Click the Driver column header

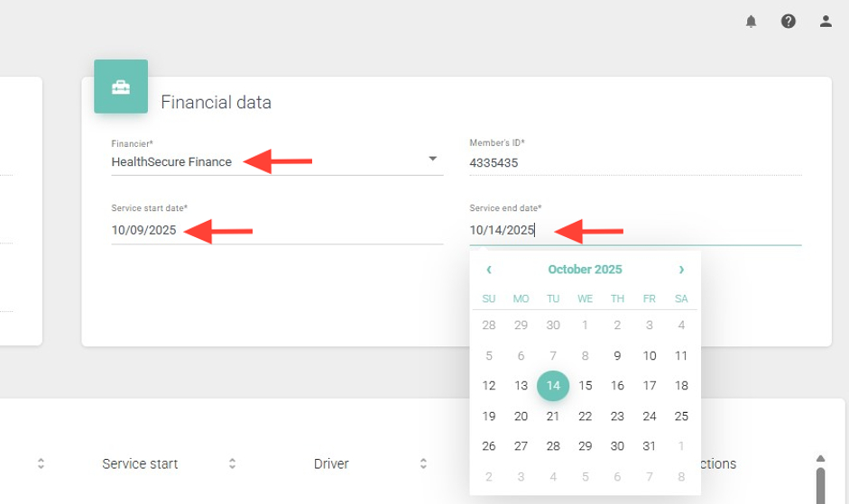331,464
